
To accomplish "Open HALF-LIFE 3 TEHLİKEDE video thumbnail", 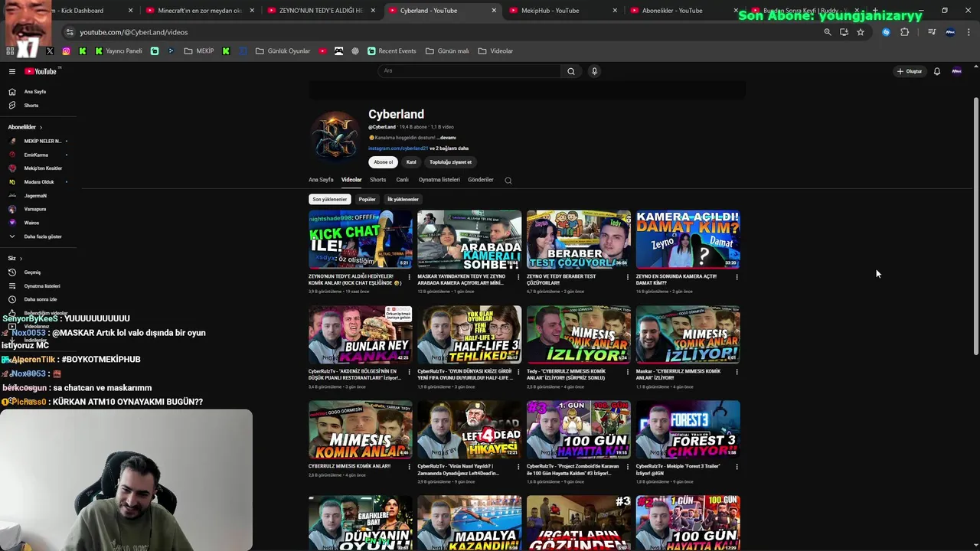I will click(469, 334).
